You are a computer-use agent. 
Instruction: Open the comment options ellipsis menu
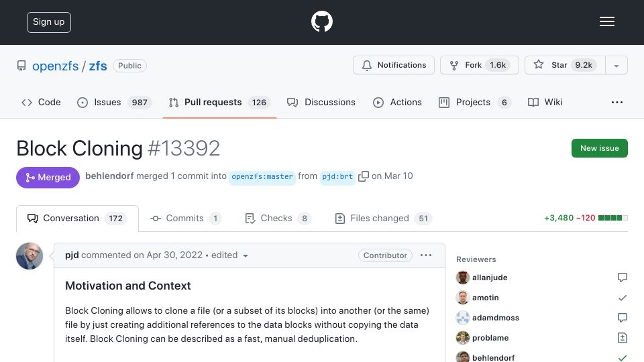(x=426, y=255)
